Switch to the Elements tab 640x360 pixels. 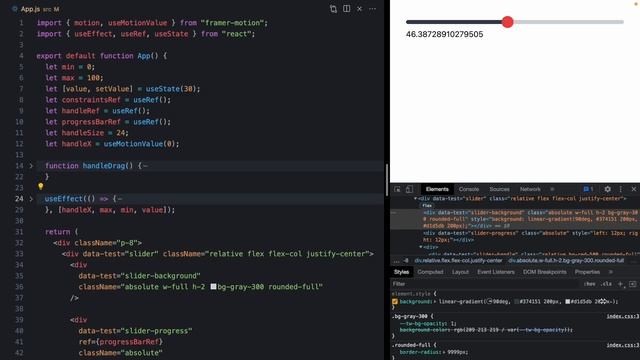pyautogui.click(x=437, y=189)
